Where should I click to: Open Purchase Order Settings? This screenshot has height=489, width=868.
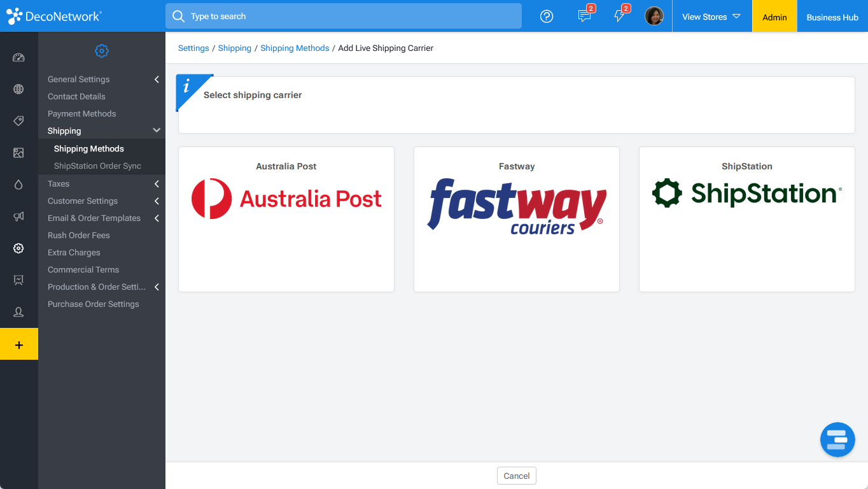tap(94, 304)
